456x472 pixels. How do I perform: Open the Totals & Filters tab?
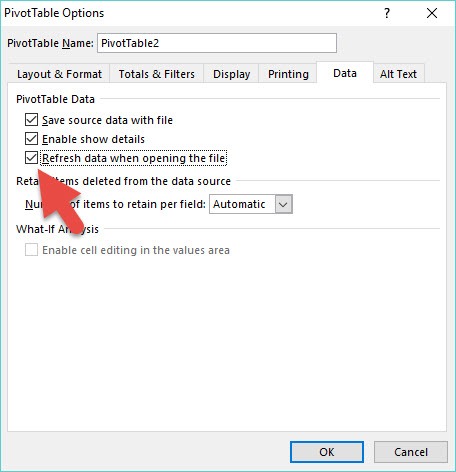[157, 74]
